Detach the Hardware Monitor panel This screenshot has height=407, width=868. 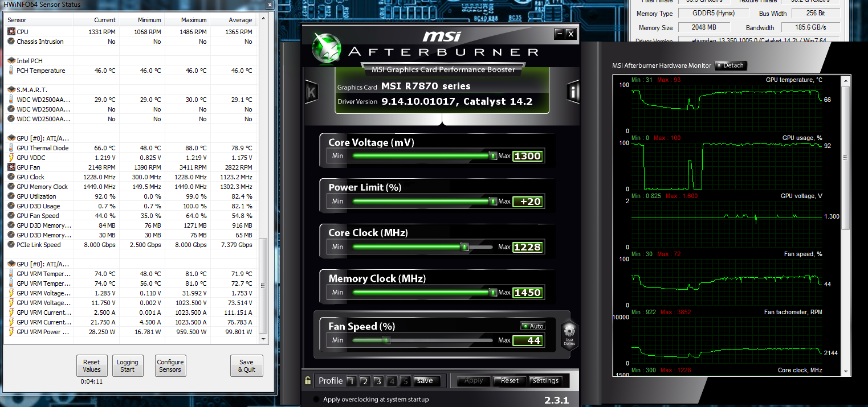point(730,65)
